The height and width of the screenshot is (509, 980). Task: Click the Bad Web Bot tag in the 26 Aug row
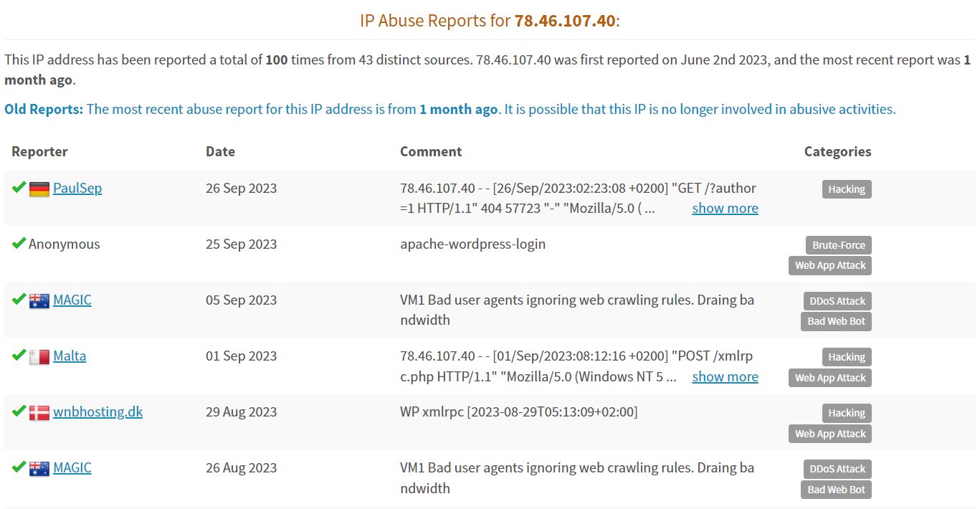pos(836,490)
